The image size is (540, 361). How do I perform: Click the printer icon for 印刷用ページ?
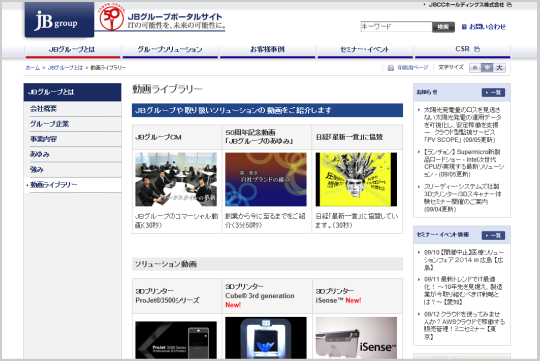(391, 68)
